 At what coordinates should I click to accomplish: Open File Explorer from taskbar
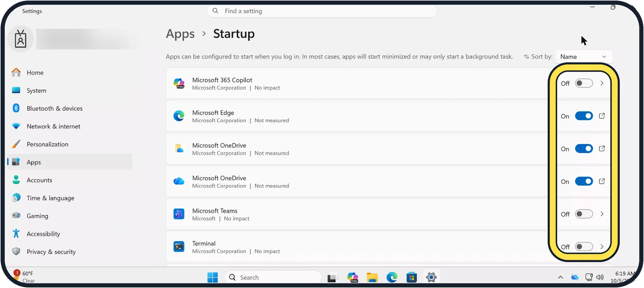click(x=372, y=278)
